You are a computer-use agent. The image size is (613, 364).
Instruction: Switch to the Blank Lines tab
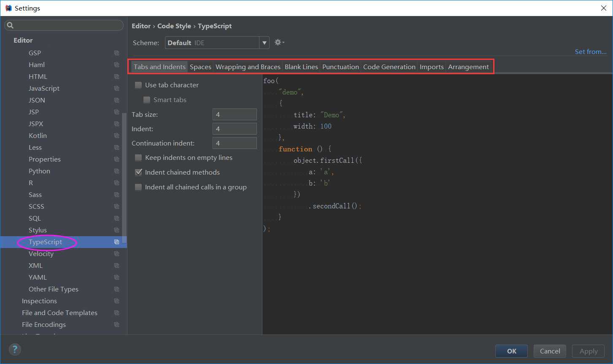point(301,67)
